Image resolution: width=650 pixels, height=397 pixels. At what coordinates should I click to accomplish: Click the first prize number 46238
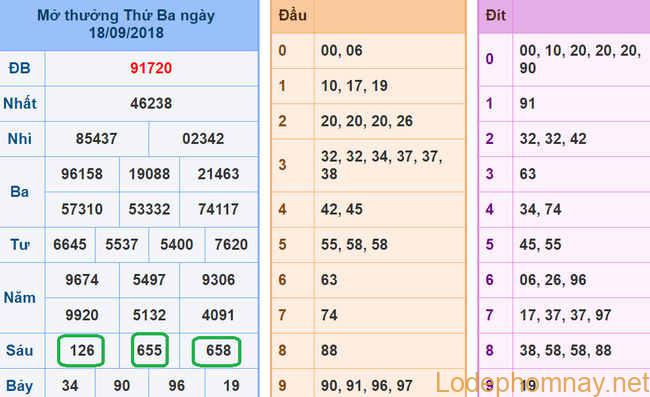tap(151, 103)
